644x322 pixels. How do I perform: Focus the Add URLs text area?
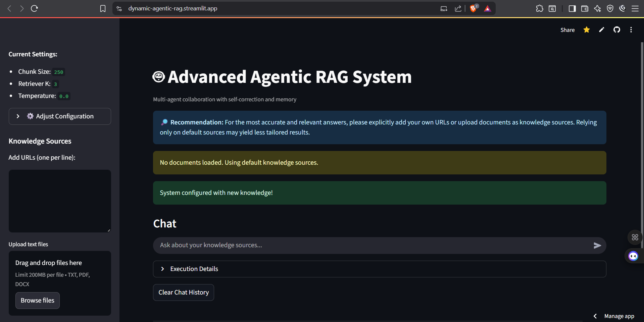[x=60, y=201]
